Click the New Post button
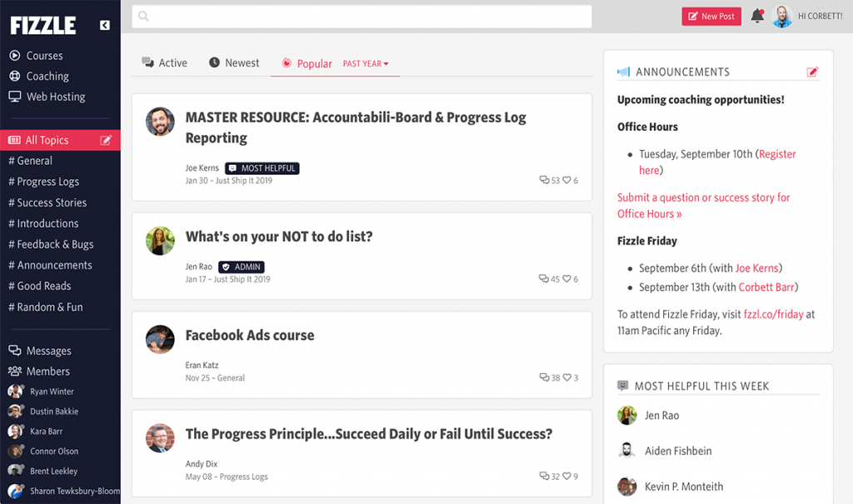The width and height of the screenshot is (853, 504). (x=711, y=16)
